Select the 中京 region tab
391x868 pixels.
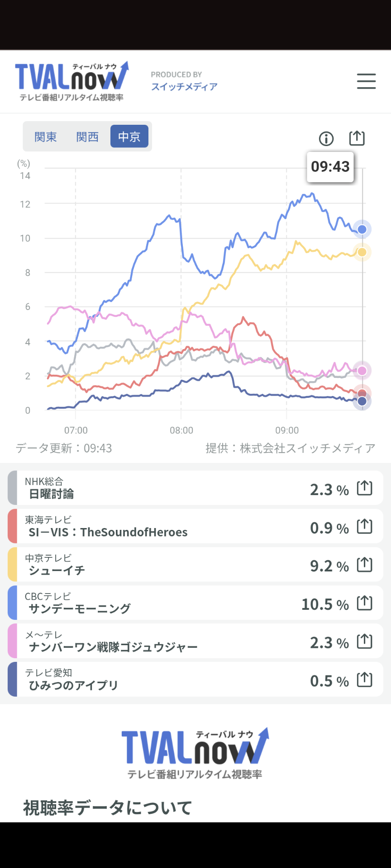129,137
